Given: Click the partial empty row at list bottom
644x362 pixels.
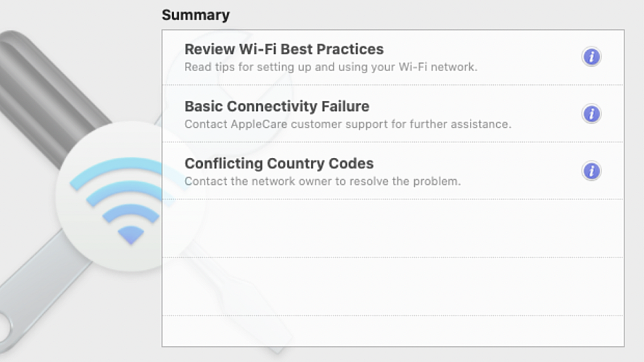Looking at the screenshot, I should pos(393,331).
